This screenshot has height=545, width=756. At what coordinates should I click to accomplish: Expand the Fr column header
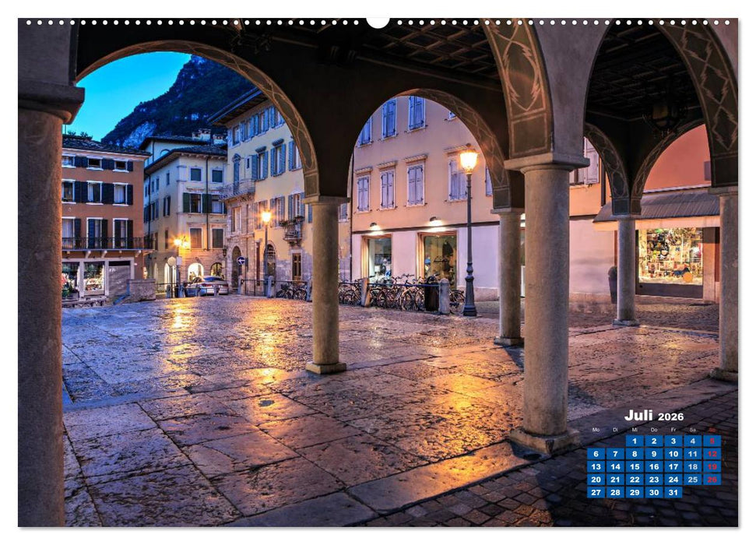click(x=673, y=429)
